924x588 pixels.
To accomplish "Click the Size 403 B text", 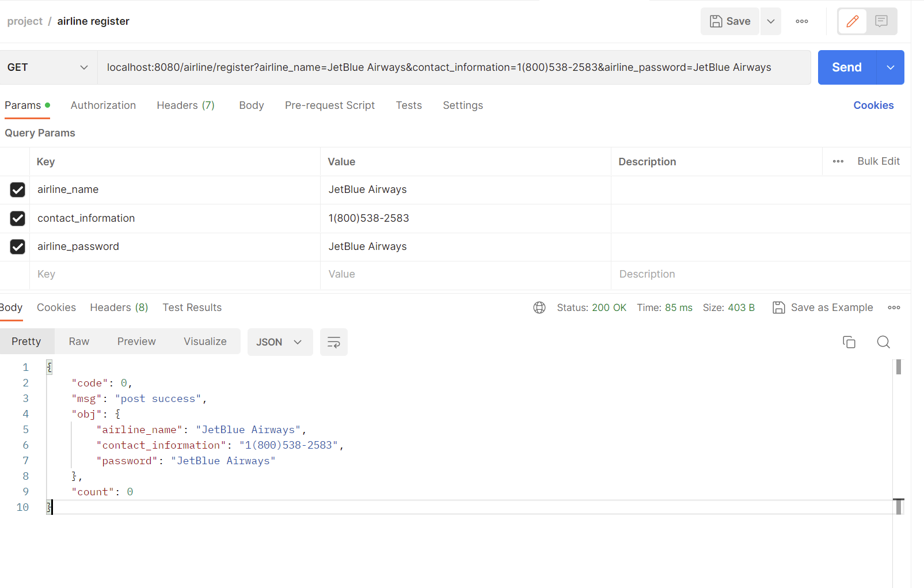I will pos(728,308).
